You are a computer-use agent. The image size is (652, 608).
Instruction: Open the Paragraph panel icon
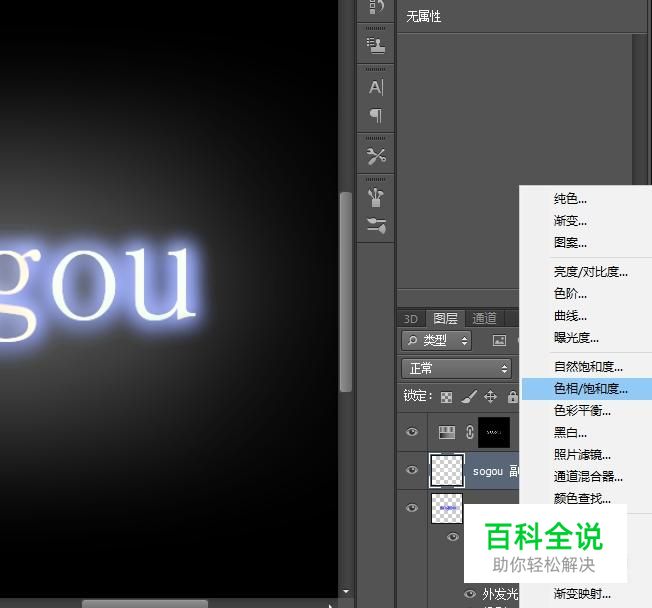point(376,116)
